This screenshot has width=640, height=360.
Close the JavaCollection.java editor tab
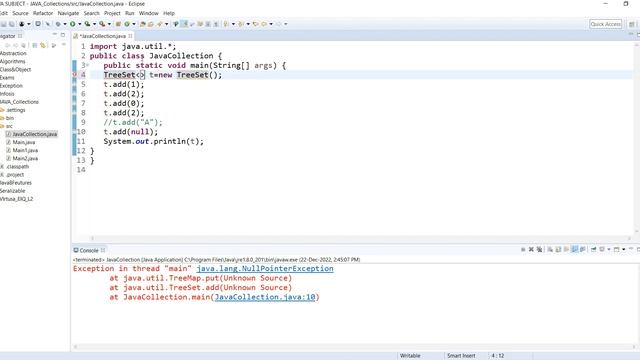click(x=131, y=36)
